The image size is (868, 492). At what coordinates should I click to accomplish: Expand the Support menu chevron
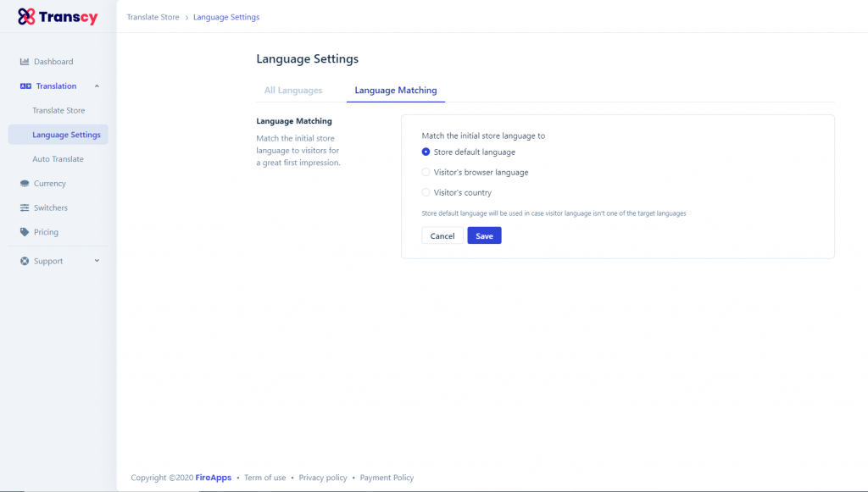(x=97, y=261)
